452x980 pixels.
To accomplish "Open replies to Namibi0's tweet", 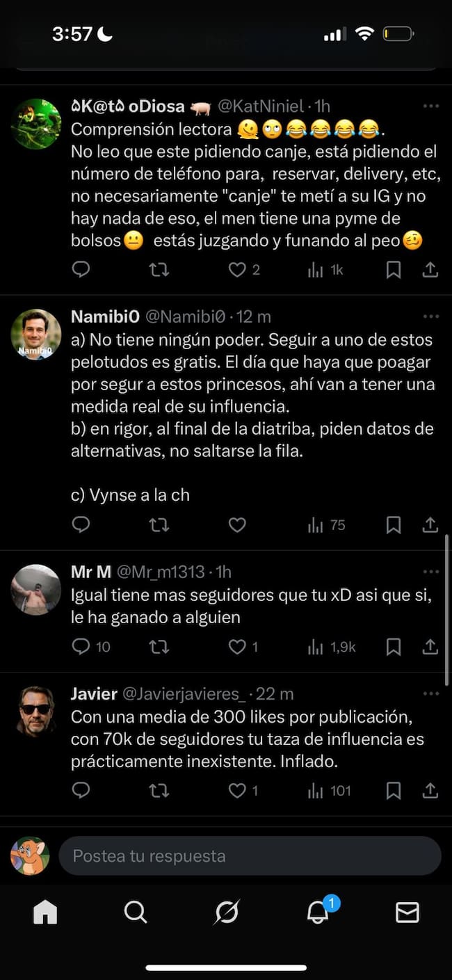I will pos(81,525).
